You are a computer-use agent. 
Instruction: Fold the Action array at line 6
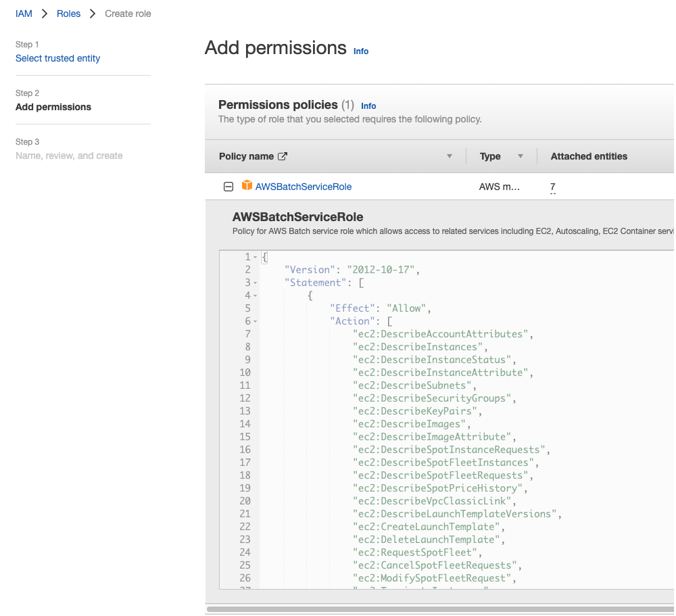[x=256, y=322]
